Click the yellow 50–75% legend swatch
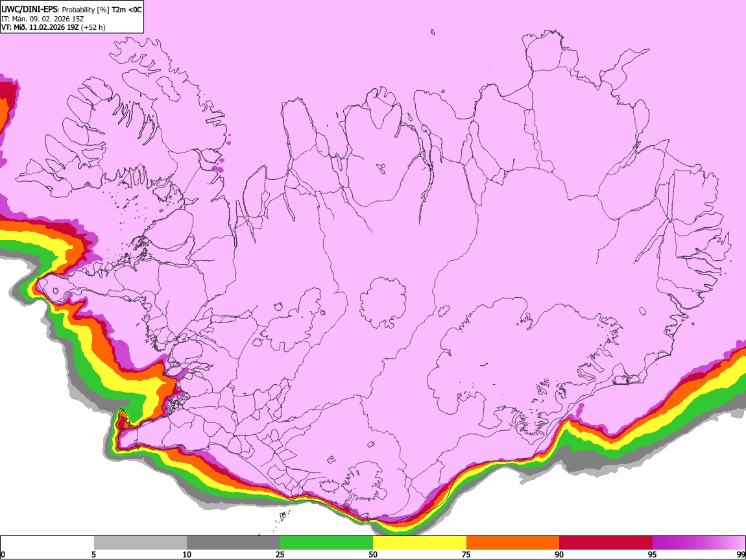Image resolution: width=746 pixels, height=560 pixels. click(420, 542)
